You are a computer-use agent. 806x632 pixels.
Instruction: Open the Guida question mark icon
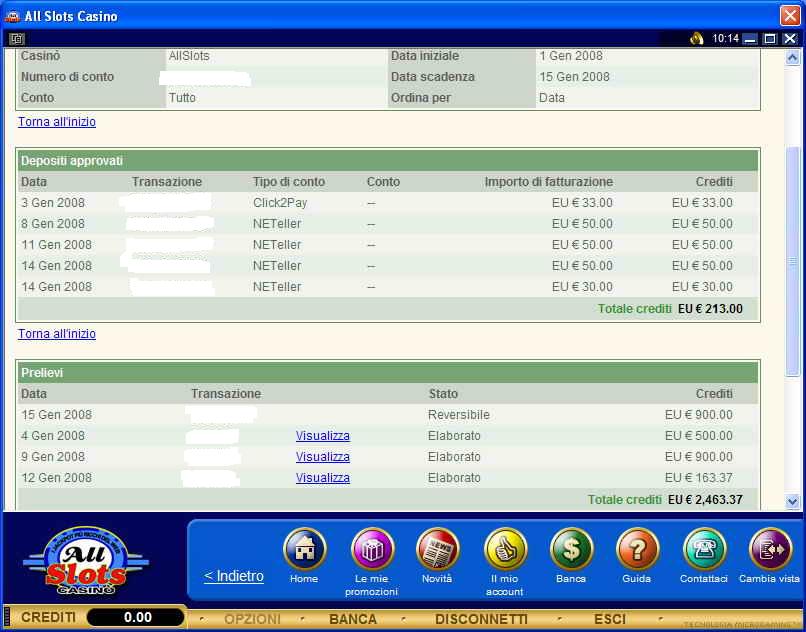[x=637, y=549]
